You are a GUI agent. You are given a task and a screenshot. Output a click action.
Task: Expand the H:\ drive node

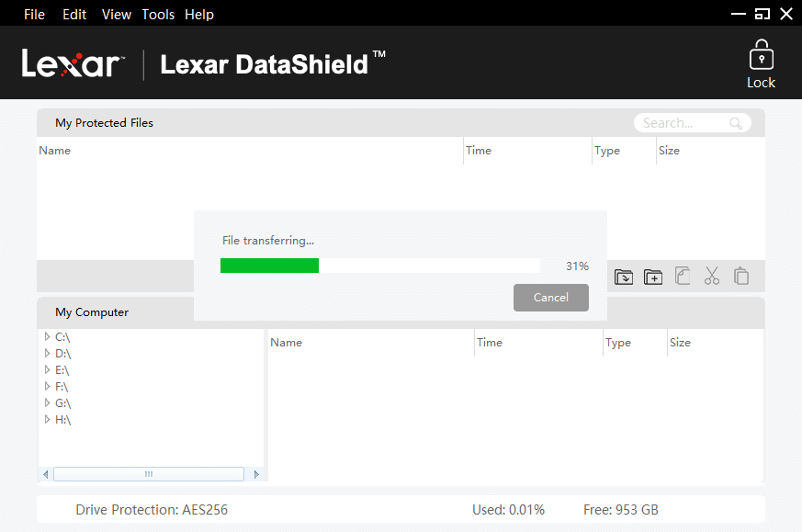click(47, 420)
